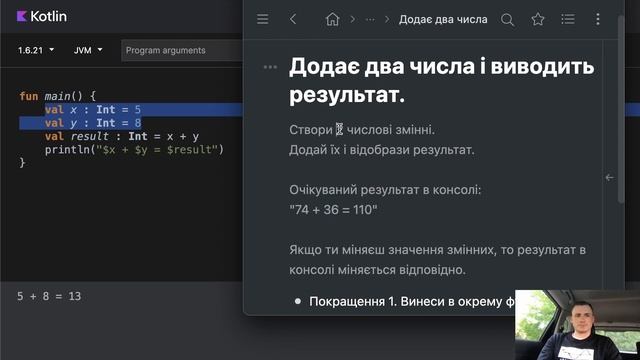
Task: Click console output '5 + 8 = 13'
Action: (x=49, y=296)
